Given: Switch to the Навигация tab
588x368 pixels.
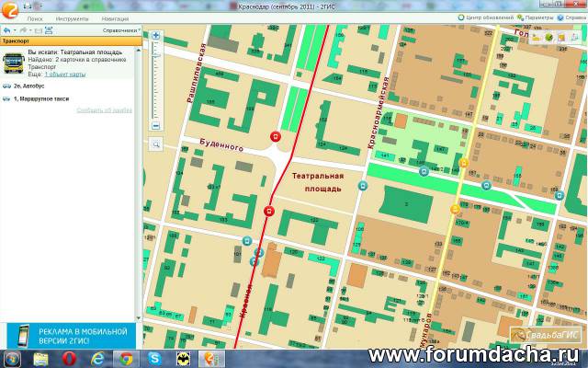Looking at the screenshot, I should 115,17.
